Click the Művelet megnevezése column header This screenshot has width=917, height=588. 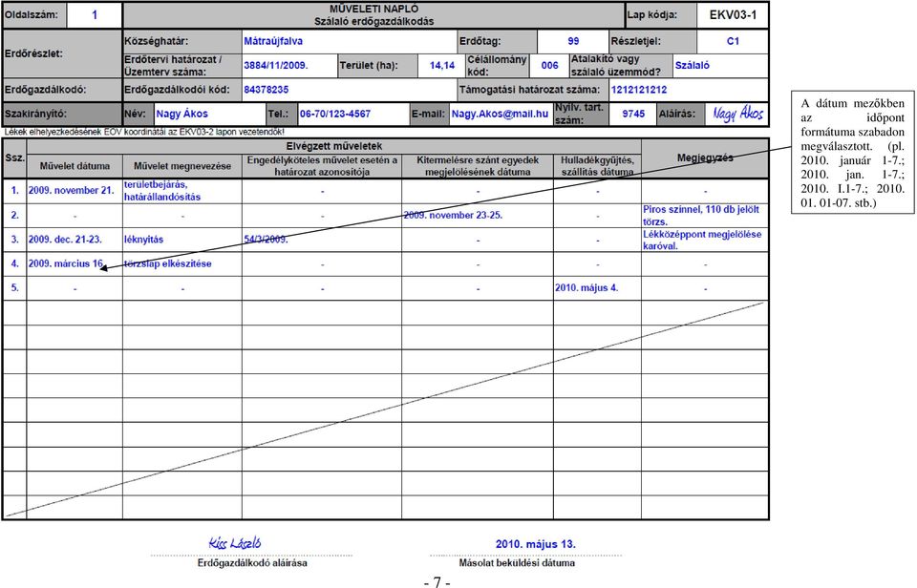181,166
